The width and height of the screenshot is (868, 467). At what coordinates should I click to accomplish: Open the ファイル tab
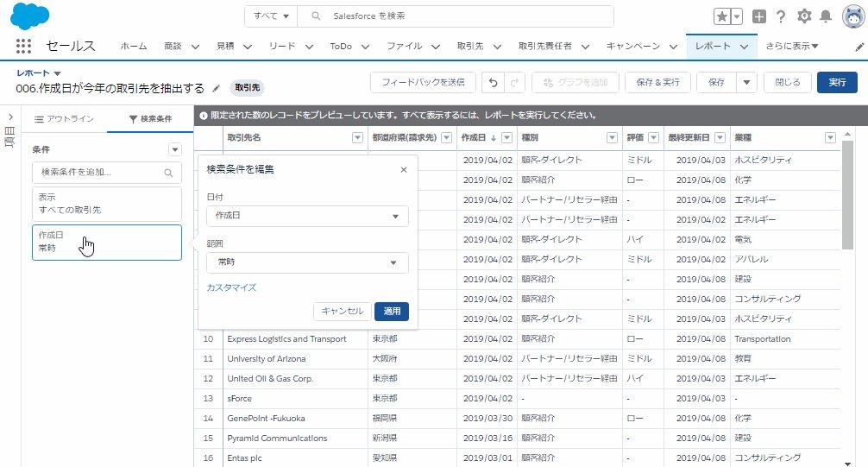point(404,46)
